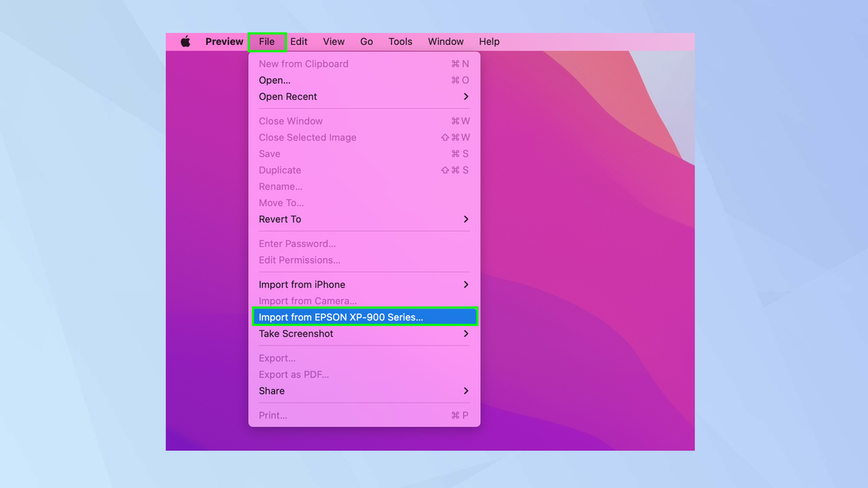This screenshot has width=868, height=488.
Task: Open the Help menu
Action: [x=489, y=41]
